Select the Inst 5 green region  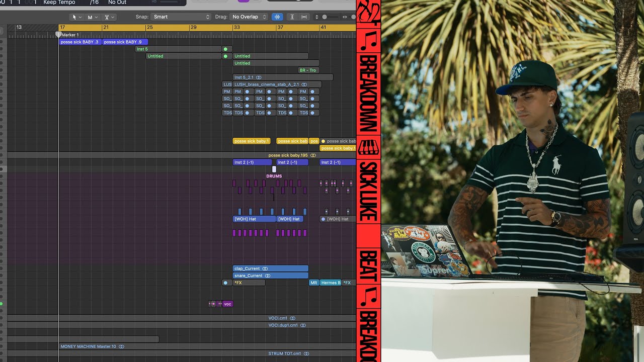click(x=178, y=49)
